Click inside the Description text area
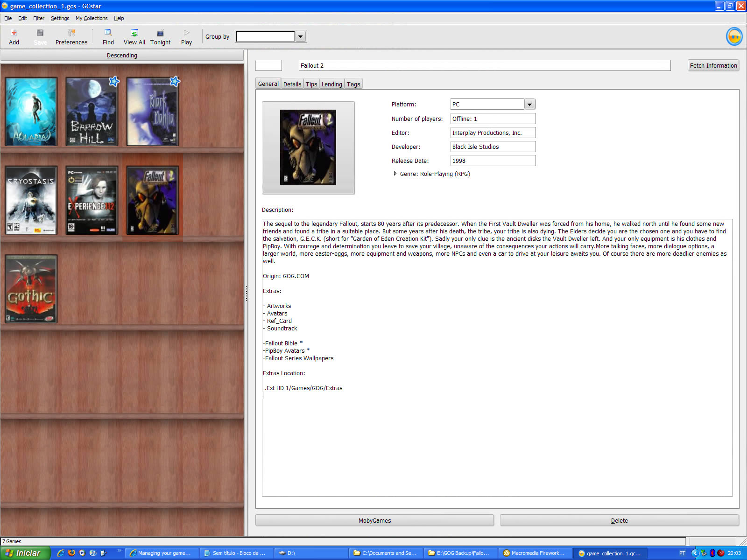Screen dimensions: 747x560 [x=497, y=357]
